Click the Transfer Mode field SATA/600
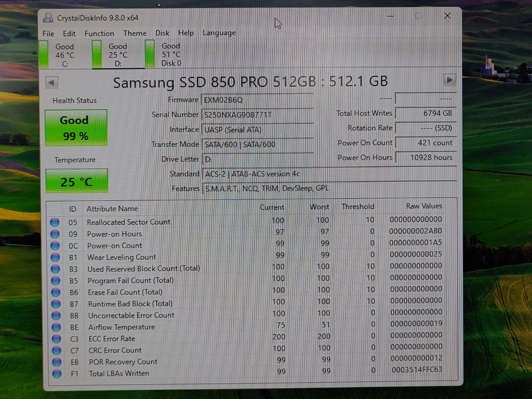This screenshot has height=399, width=532. pos(258,144)
